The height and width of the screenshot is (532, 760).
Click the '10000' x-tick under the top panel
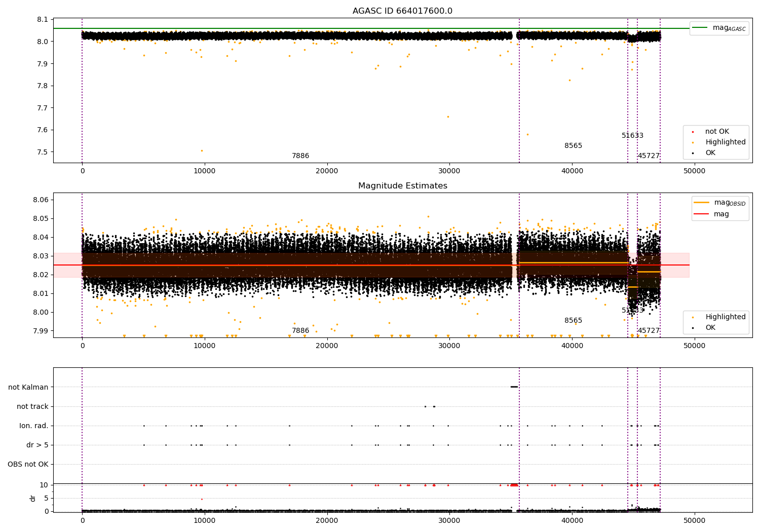click(205, 171)
